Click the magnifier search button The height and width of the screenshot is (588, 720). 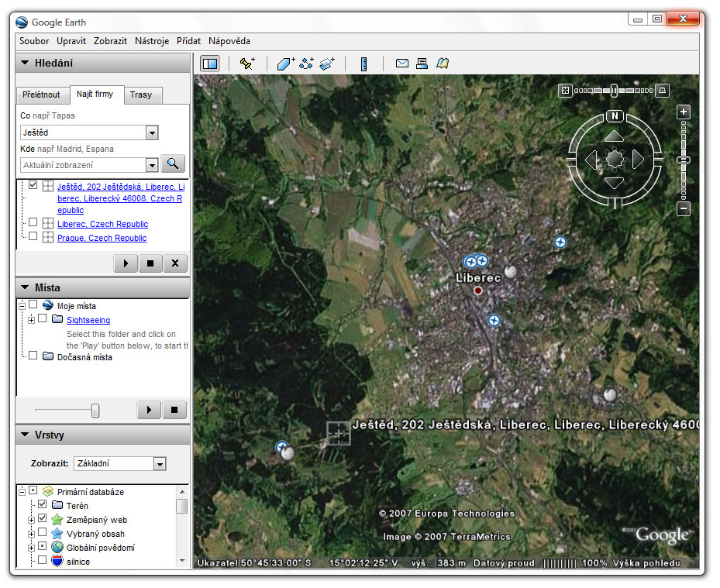click(x=173, y=163)
